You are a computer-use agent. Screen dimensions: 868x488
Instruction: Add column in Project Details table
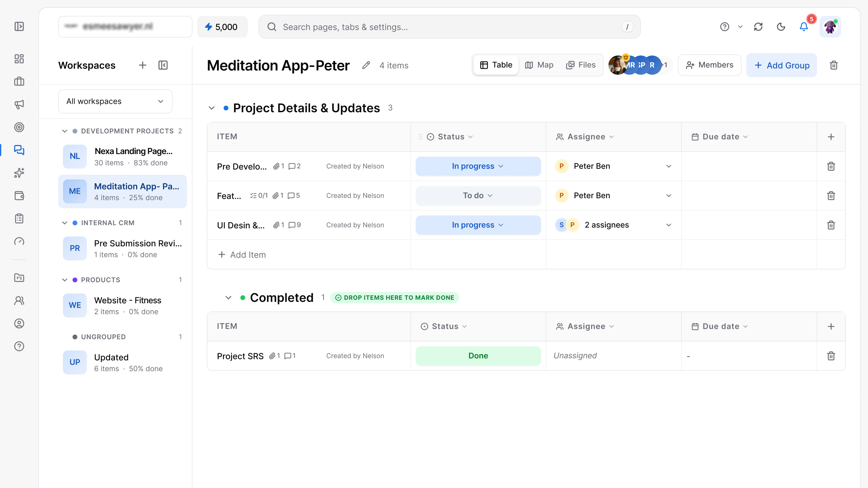[x=831, y=137]
